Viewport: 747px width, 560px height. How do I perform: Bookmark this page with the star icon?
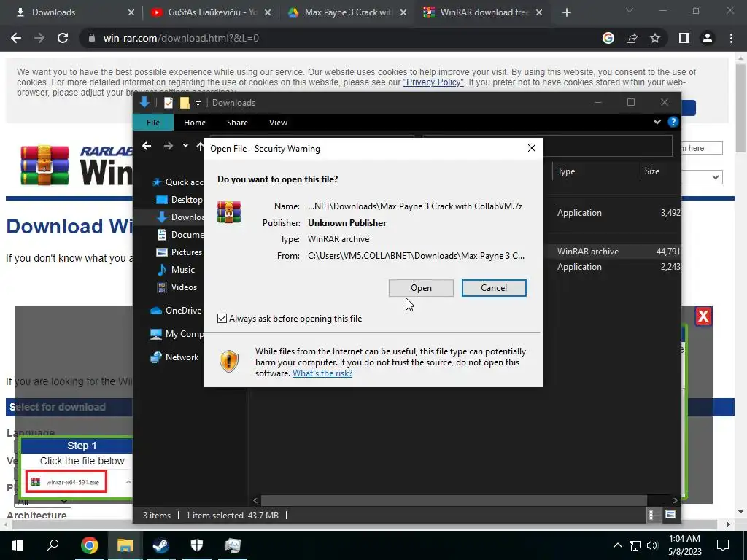[x=655, y=38]
